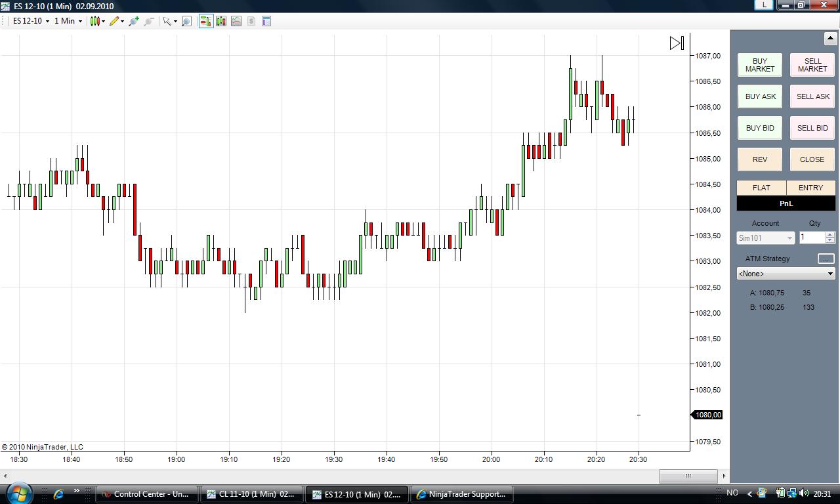Screen dimensions: 840x504
Task: Click the SELL BID button
Action: tap(812, 128)
